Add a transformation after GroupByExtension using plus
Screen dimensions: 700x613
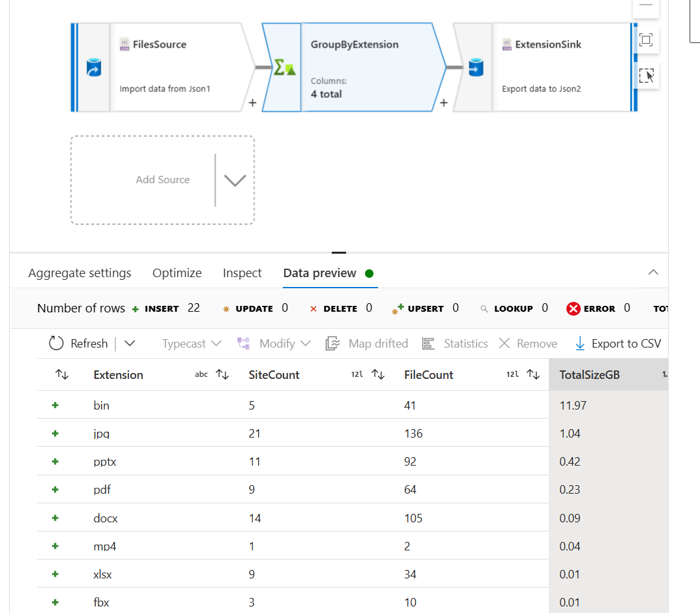pyautogui.click(x=443, y=104)
